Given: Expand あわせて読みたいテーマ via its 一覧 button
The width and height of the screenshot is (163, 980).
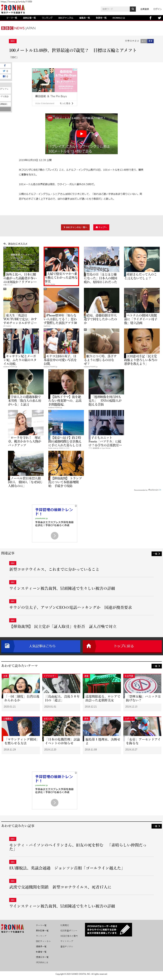Looking at the screenshot, I should tap(156, 666).
